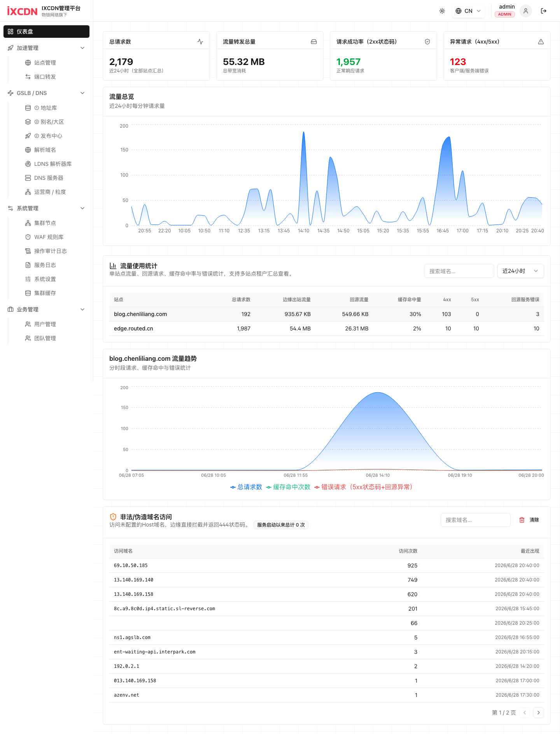Screen dimensions: 560x734
Task: Focus the 流量使用统计 domain search field
Action: [459, 271]
